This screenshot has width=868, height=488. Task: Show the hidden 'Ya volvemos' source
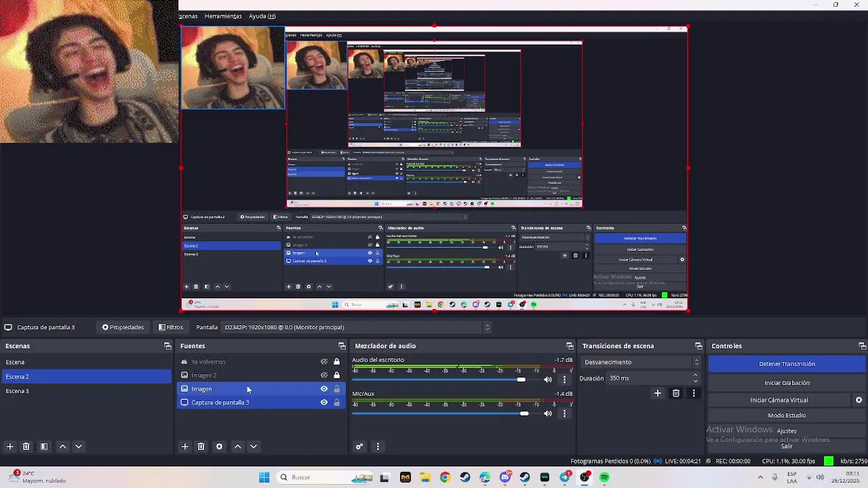[324, 362]
